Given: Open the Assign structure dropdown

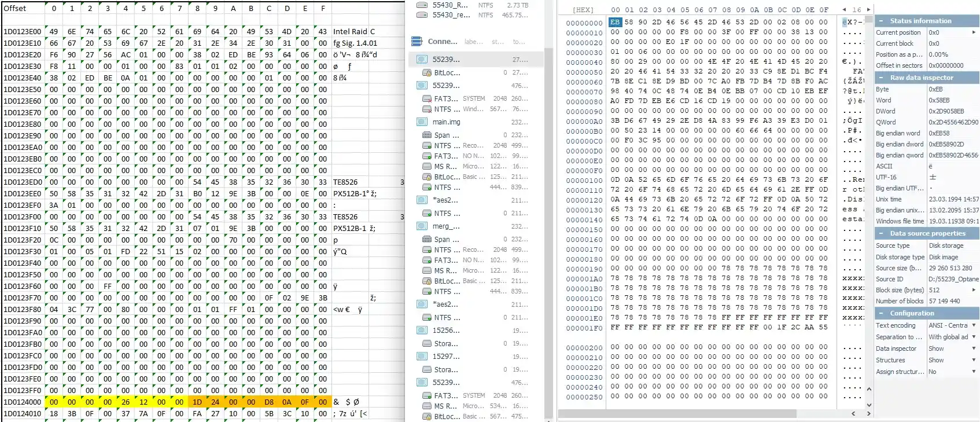Looking at the screenshot, I should [x=974, y=372].
